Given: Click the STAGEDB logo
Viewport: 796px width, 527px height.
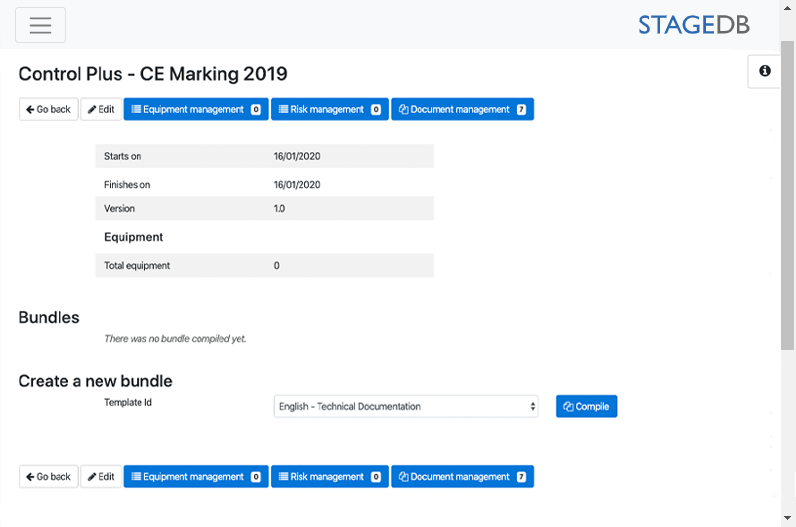Looking at the screenshot, I should pyautogui.click(x=693, y=25).
